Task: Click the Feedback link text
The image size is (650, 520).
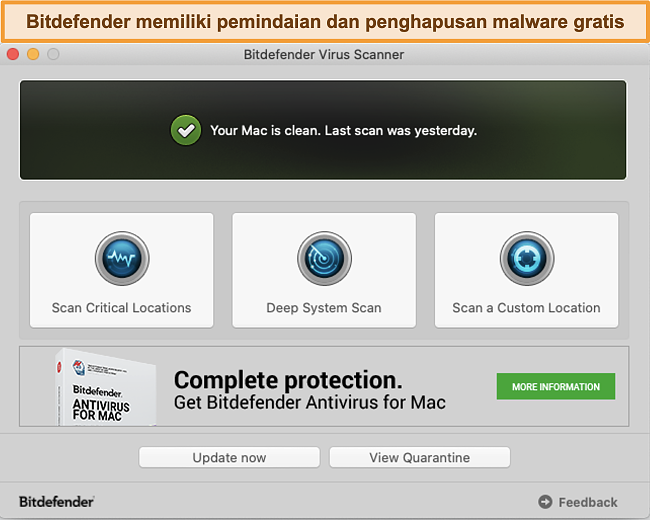Action: [x=588, y=502]
